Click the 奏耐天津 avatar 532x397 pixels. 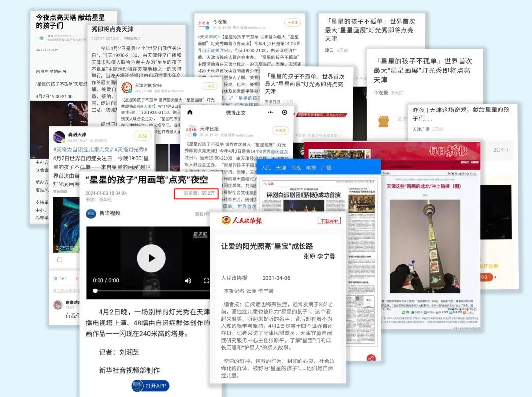(x=59, y=137)
